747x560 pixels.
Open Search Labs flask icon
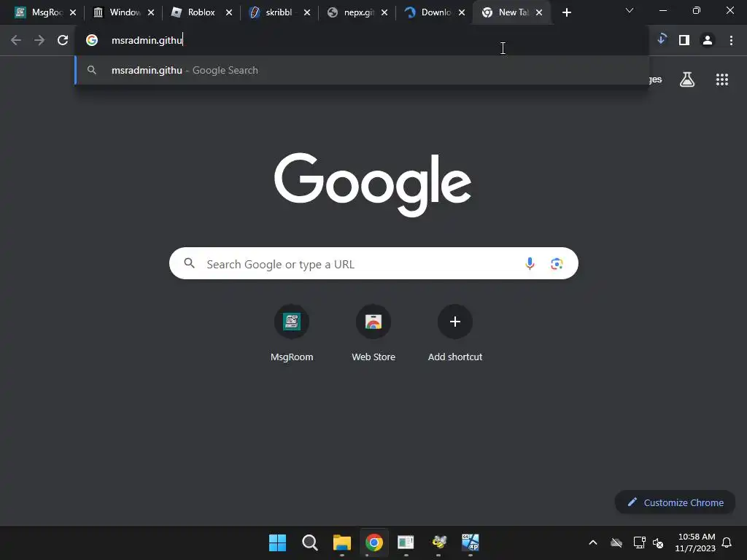point(686,79)
